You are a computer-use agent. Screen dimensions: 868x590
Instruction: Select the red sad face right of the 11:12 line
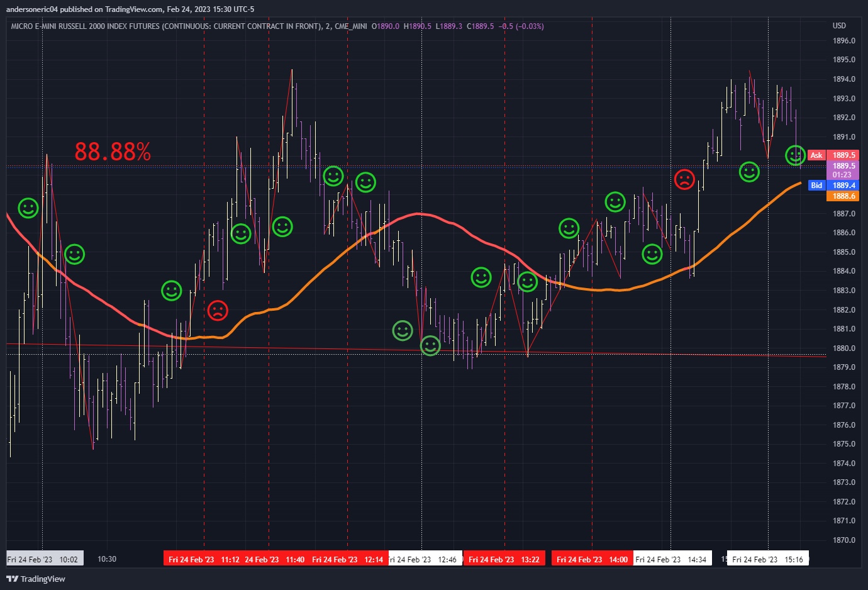tap(218, 310)
